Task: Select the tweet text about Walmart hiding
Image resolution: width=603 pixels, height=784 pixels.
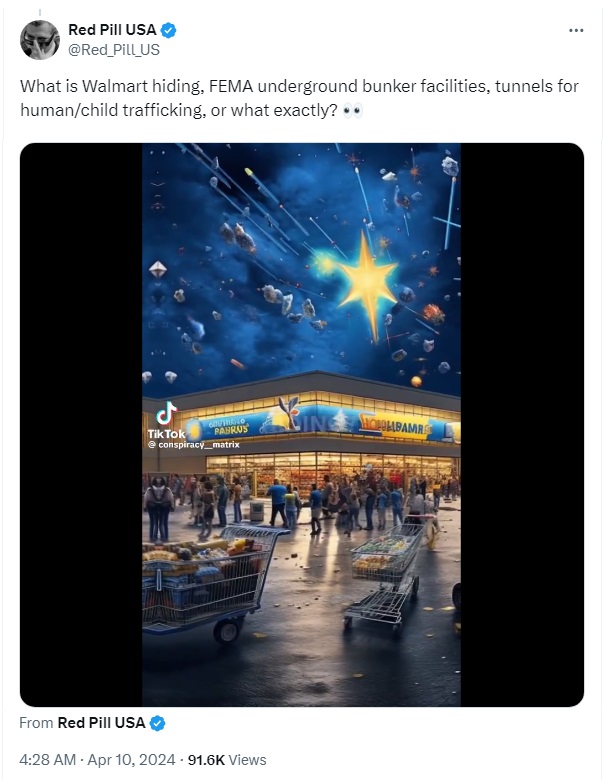Action: [299, 98]
